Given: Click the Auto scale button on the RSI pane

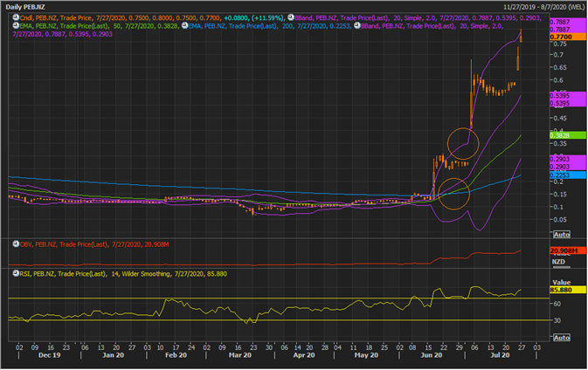Looking at the screenshot, I should (562, 338).
